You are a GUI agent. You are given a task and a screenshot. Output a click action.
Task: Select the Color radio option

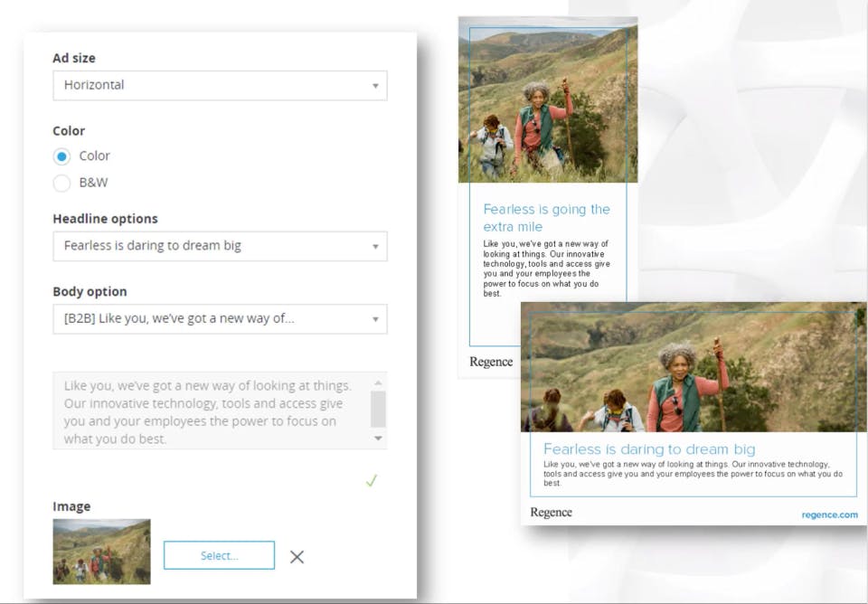(x=61, y=156)
